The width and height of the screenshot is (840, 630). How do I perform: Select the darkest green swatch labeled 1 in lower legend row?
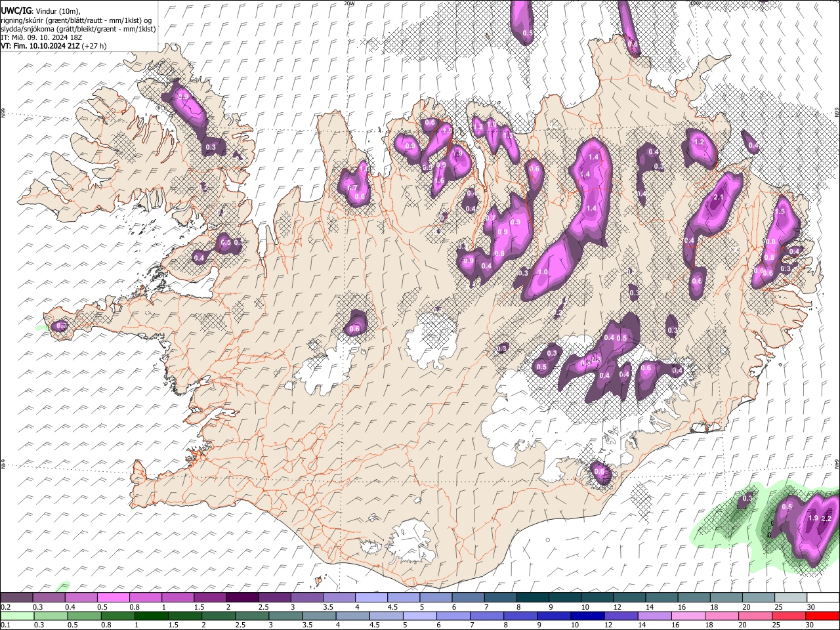click(x=151, y=616)
